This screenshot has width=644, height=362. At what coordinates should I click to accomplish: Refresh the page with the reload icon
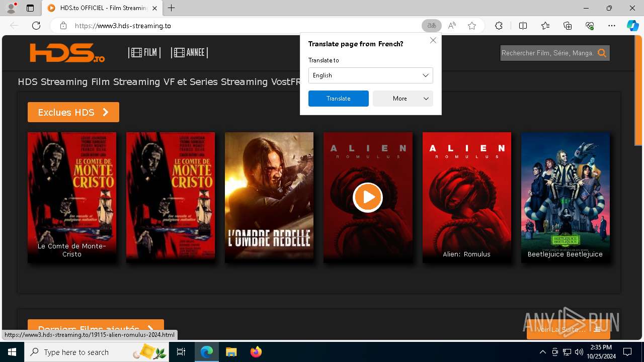click(36, 26)
